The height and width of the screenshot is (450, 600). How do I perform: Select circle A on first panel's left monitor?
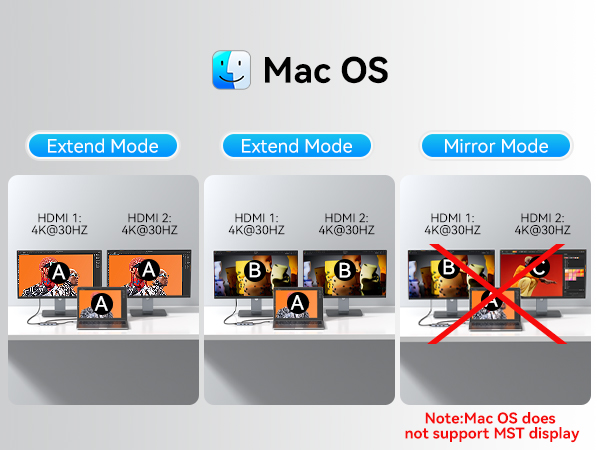click(59, 272)
